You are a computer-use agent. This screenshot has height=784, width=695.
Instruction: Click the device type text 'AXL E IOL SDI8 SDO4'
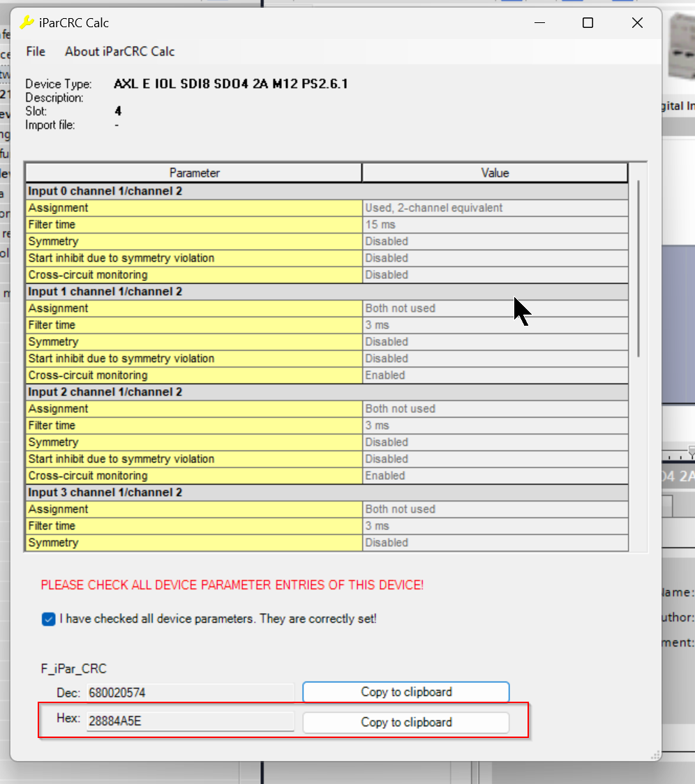point(181,84)
